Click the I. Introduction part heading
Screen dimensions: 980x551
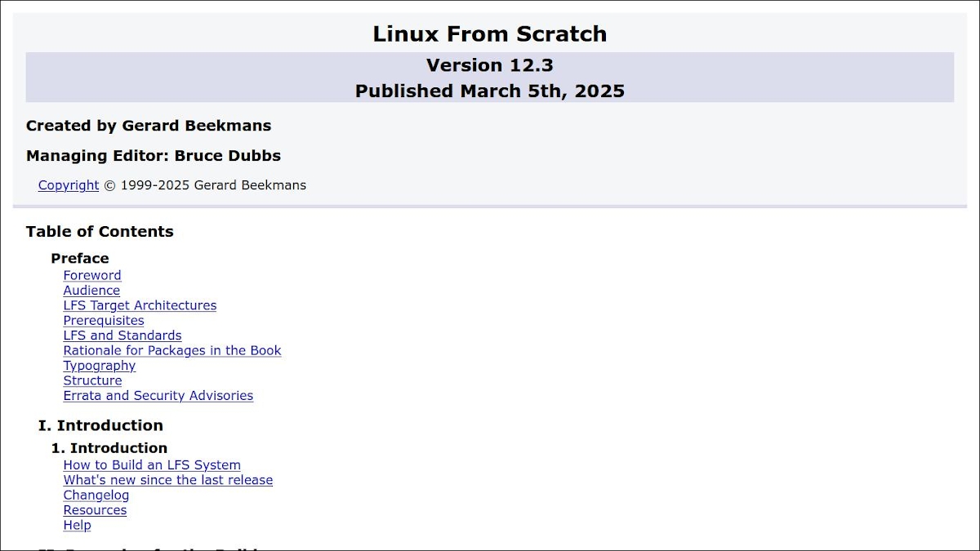point(100,425)
